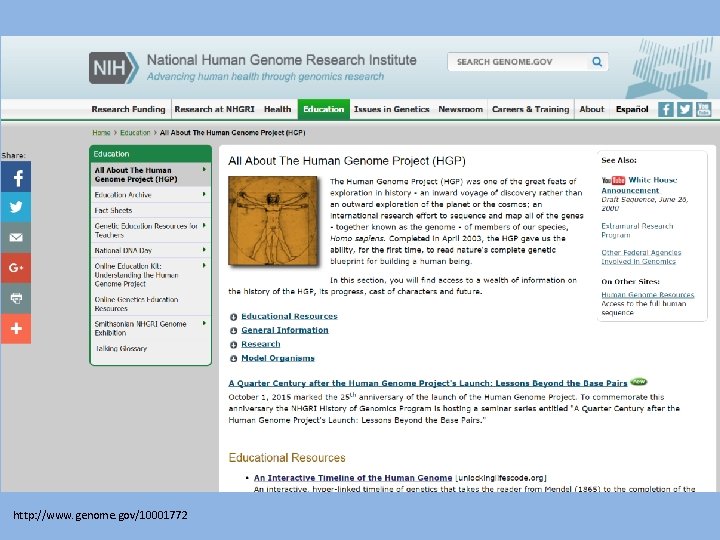Share on Google Plus from sidebar

[x=16, y=268]
